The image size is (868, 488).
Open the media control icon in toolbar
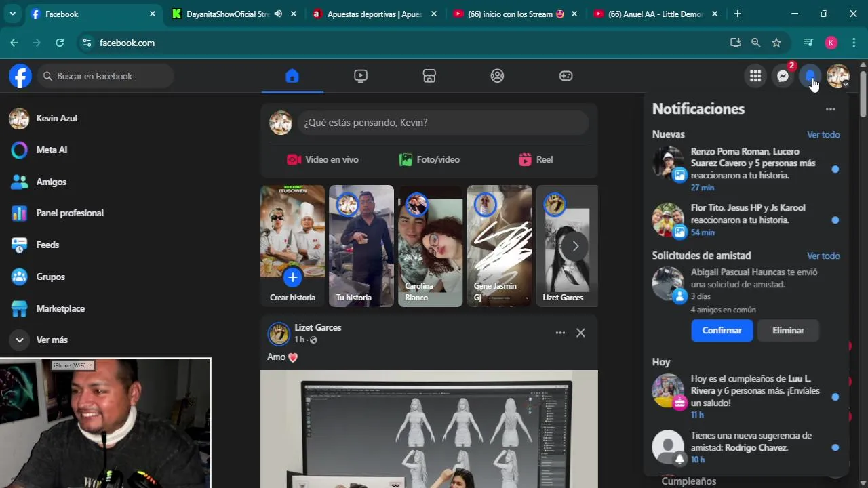808,43
